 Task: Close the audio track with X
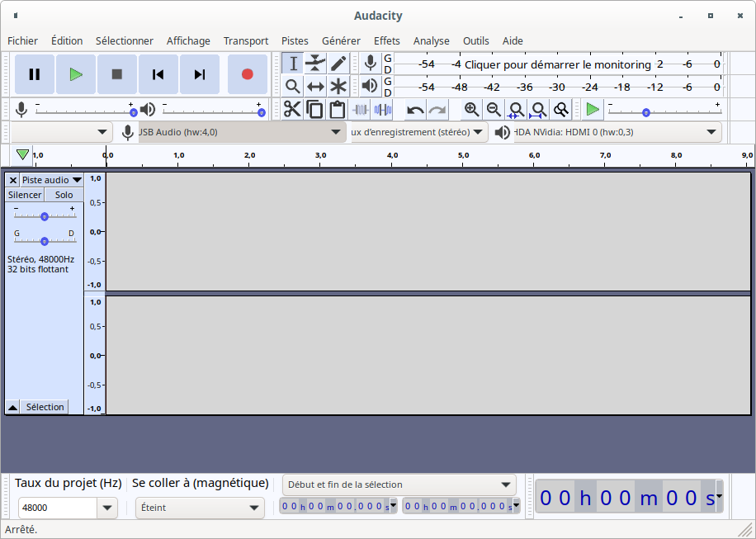13,180
